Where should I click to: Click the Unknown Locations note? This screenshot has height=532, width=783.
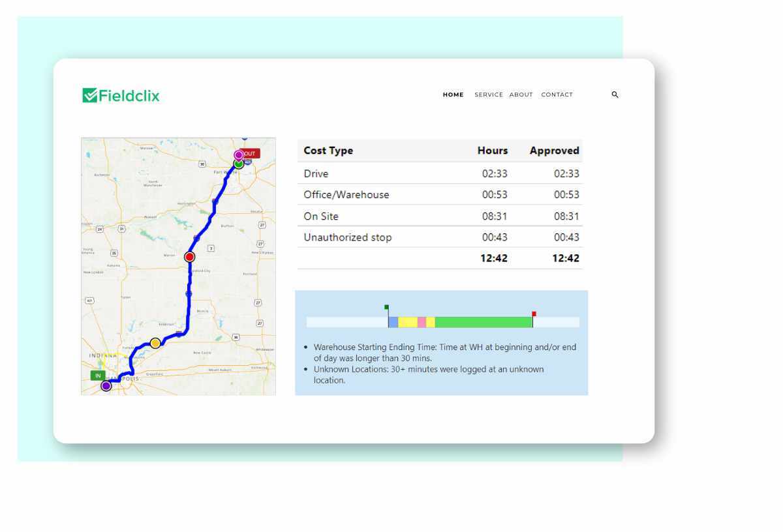tap(429, 374)
